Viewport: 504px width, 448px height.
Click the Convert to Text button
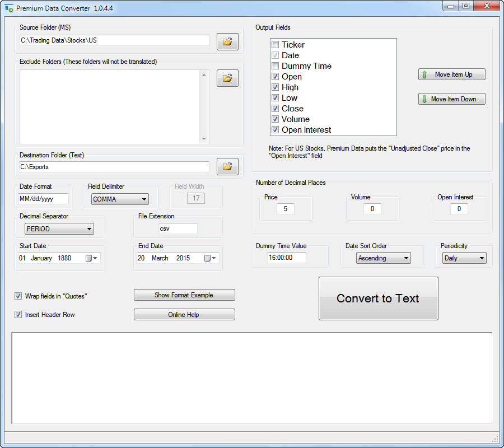378,298
